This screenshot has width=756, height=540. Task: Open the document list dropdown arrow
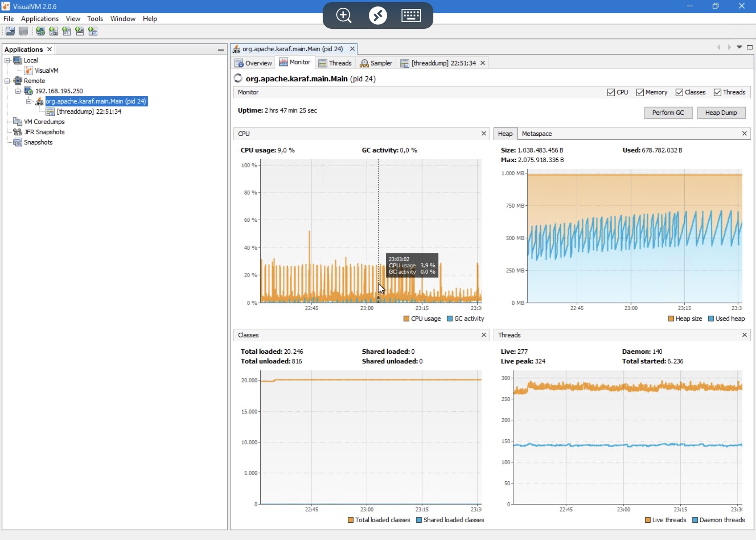pyautogui.click(x=739, y=47)
